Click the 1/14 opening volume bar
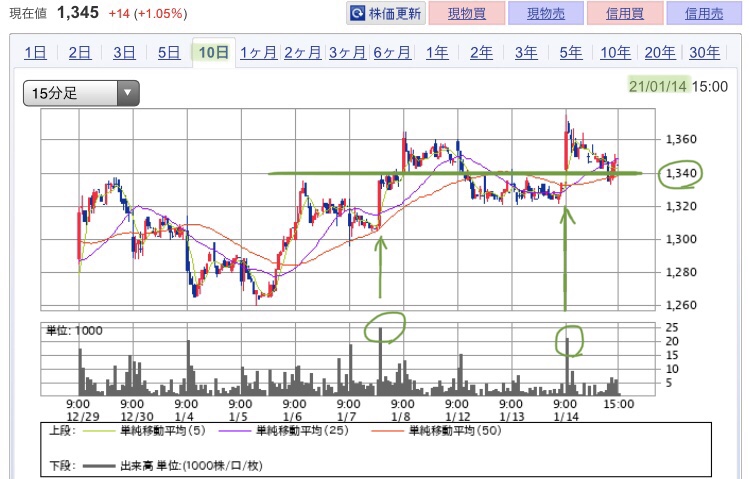This screenshot has height=479, width=749. pyautogui.click(x=567, y=367)
